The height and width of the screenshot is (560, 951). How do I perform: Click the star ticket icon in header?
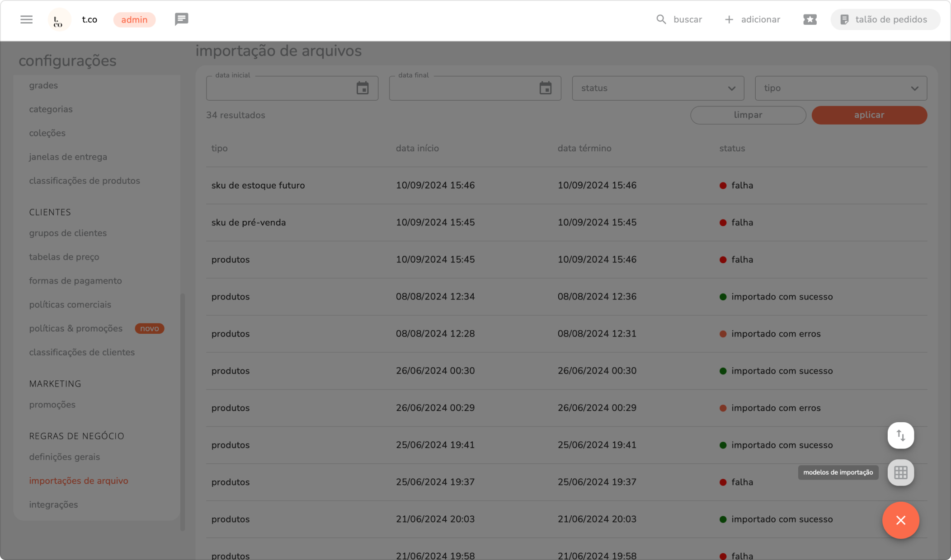point(810,19)
